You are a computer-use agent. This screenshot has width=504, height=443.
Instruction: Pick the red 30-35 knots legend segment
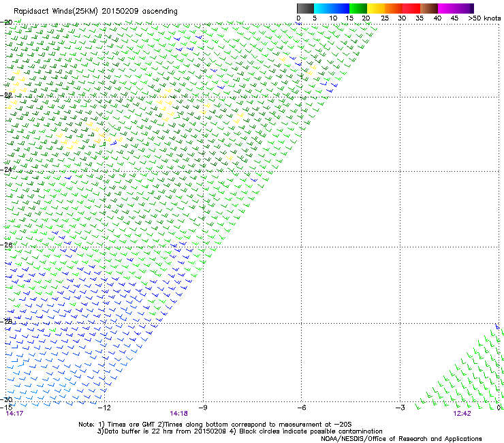tap(411, 8)
